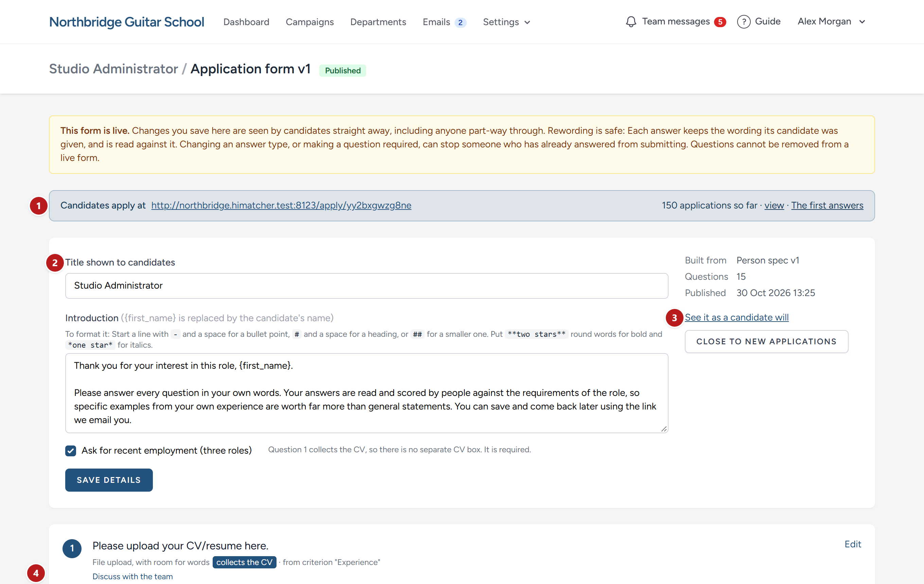Toggle Ask for recent employment checkbox

pyautogui.click(x=71, y=451)
